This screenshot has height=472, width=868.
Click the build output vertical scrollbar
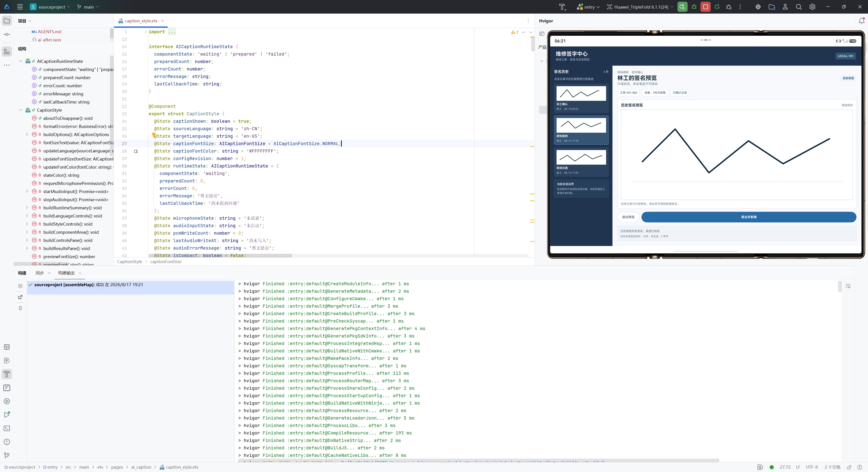pyautogui.click(x=839, y=286)
